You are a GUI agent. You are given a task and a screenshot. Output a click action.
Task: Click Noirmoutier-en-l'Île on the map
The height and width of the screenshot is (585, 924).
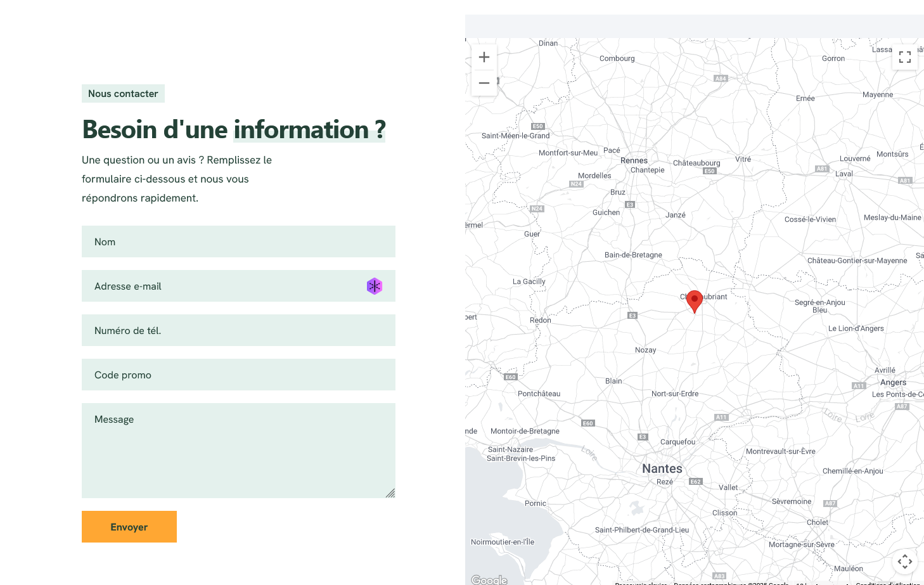503,542
